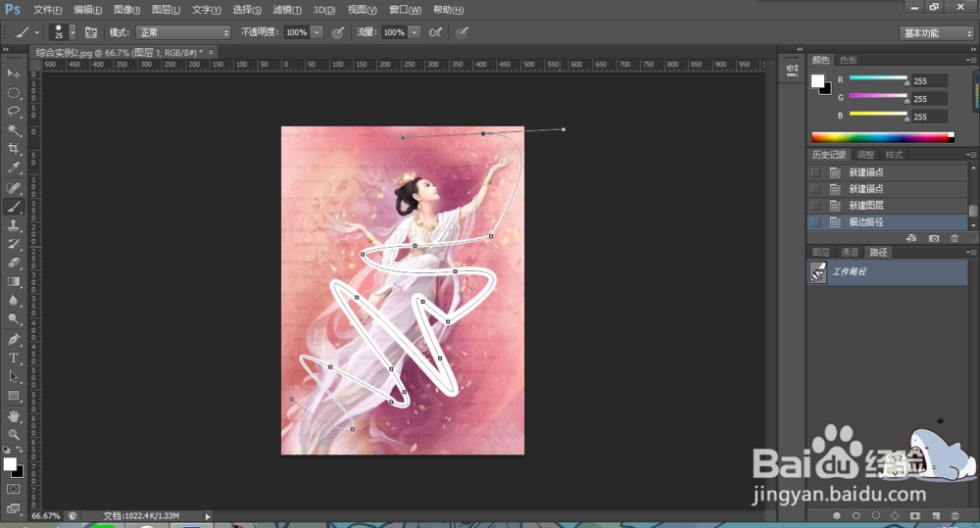Switch to the 色板 tab
The width and height of the screenshot is (980, 528).
pyautogui.click(x=848, y=60)
